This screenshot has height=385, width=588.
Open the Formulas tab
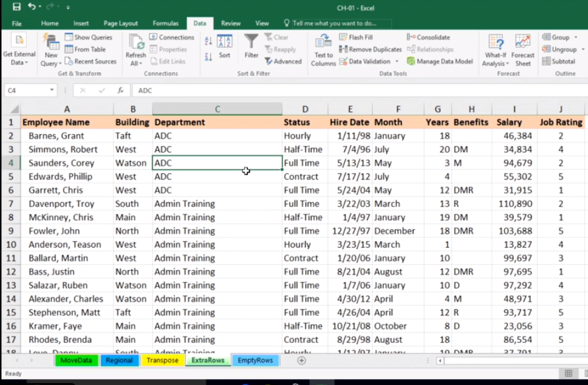tap(165, 23)
